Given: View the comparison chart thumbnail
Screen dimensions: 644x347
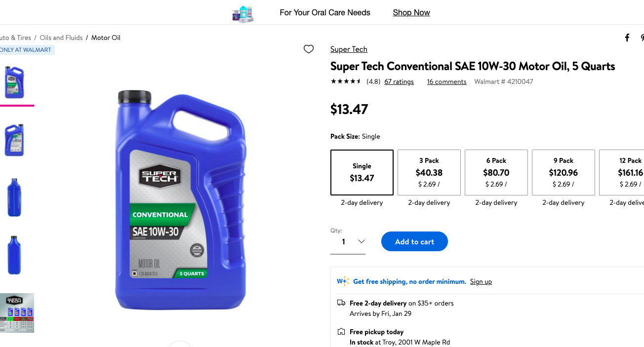Looking at the screenshot, I should [17, 313].
